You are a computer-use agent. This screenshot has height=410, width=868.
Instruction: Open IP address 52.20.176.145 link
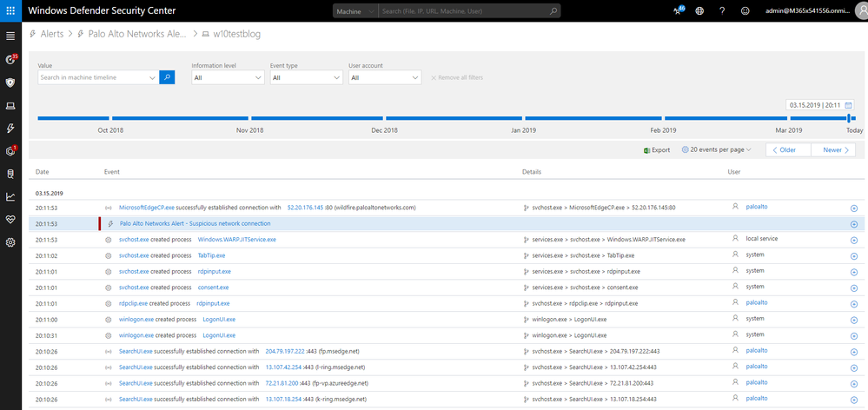[306, 208]
